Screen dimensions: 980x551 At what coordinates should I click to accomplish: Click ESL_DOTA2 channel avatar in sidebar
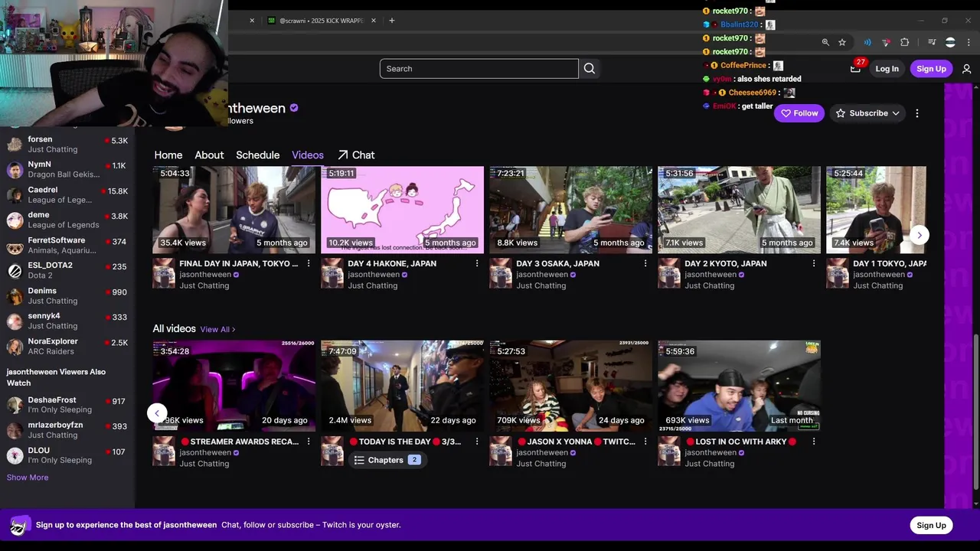[x=15, y=270]
